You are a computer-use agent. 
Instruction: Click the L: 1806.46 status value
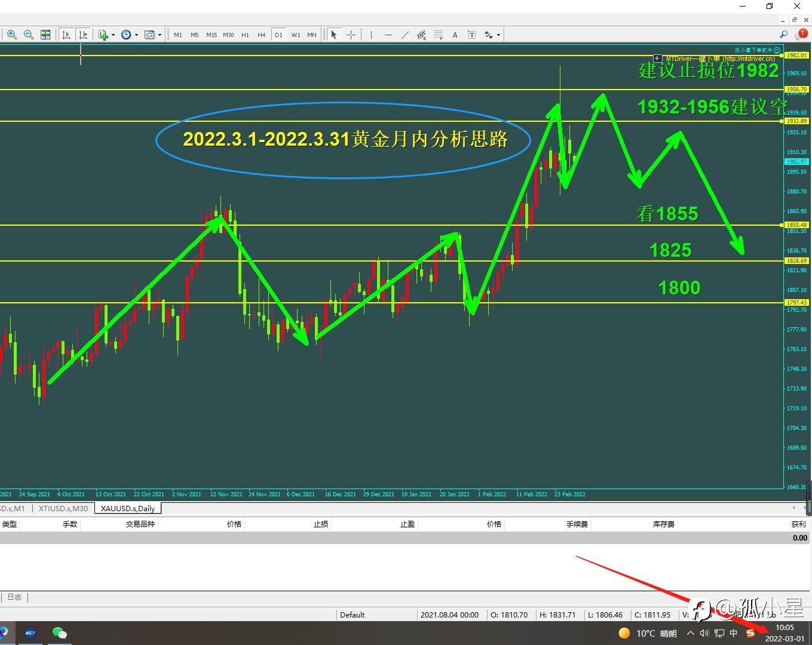605,615
